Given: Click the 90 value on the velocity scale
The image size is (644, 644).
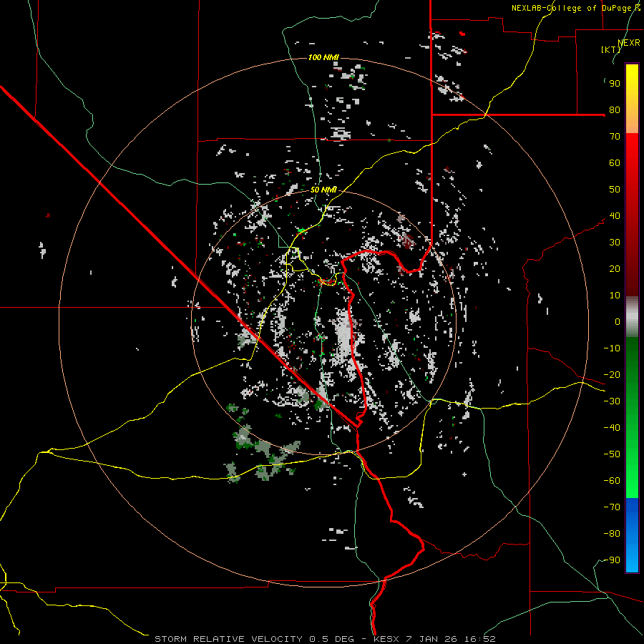Looking at the screenshot, I should pyautogui.click(x=615, y=84).
